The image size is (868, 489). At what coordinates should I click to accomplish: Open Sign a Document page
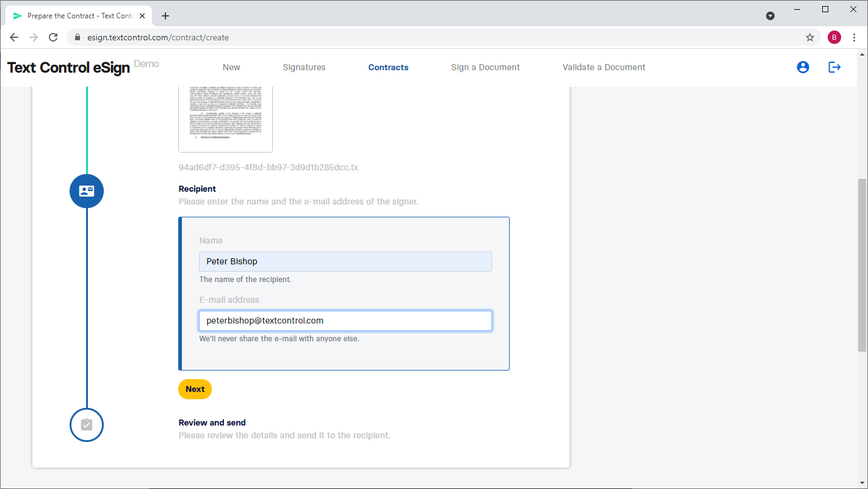[485, 67]
